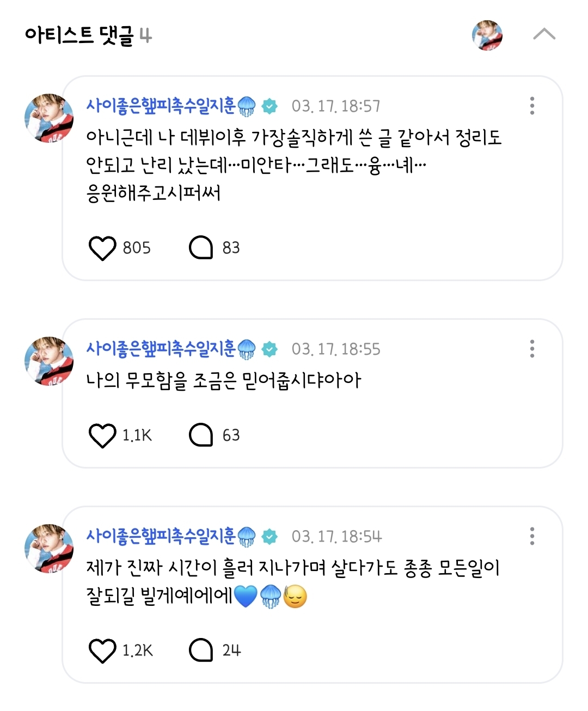This screenshot has height=711, width=588.
Task: Open the 63 replies speech bubble
Action: coord(201,435)
